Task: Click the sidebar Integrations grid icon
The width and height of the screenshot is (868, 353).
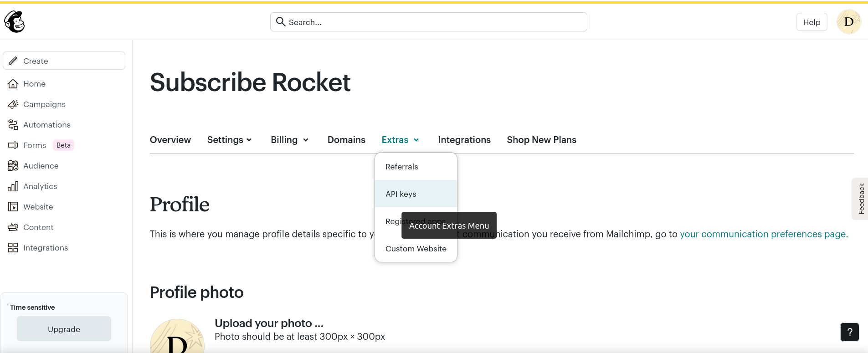Action: 13,248
